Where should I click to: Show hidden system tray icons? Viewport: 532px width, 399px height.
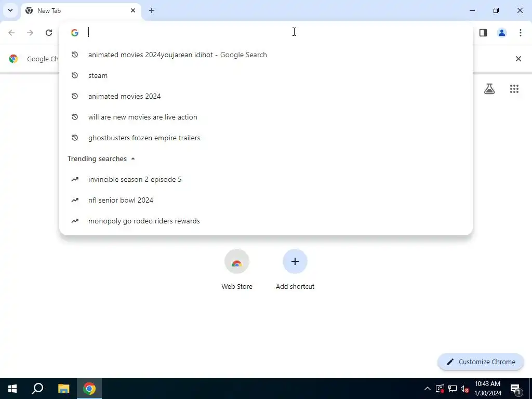(x=428, y=389)
